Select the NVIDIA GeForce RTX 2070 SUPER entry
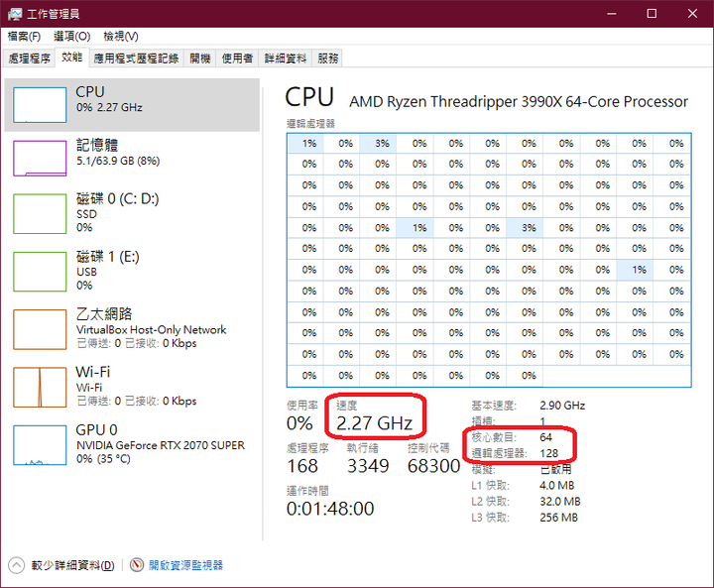 132,445
